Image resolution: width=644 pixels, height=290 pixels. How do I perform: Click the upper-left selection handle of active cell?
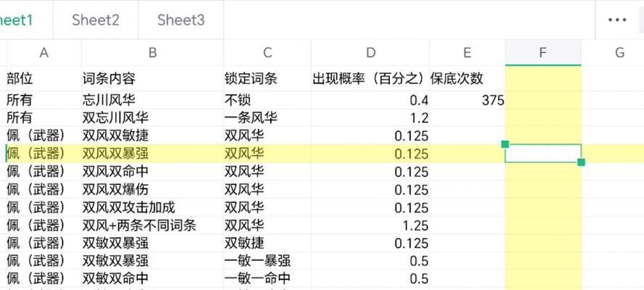coord(505,144)
